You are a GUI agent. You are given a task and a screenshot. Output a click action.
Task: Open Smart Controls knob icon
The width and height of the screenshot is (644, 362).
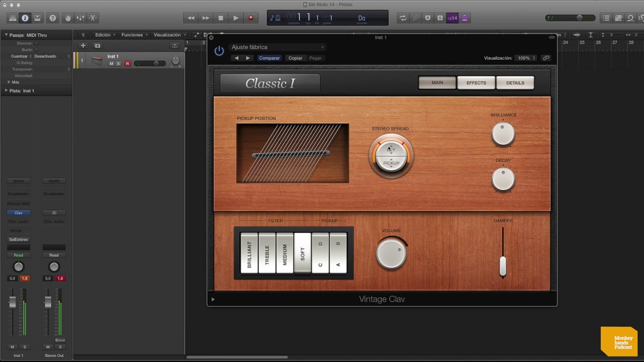coord(68,18)
